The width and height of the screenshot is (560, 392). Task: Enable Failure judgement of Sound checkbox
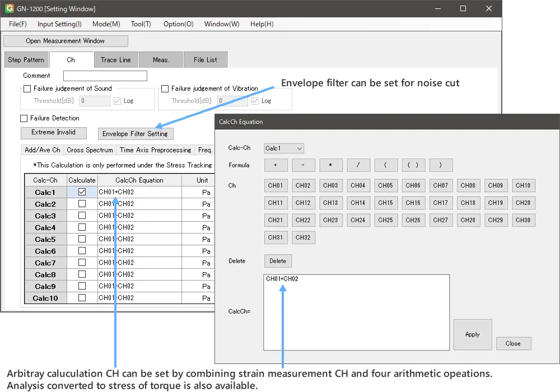27,88
